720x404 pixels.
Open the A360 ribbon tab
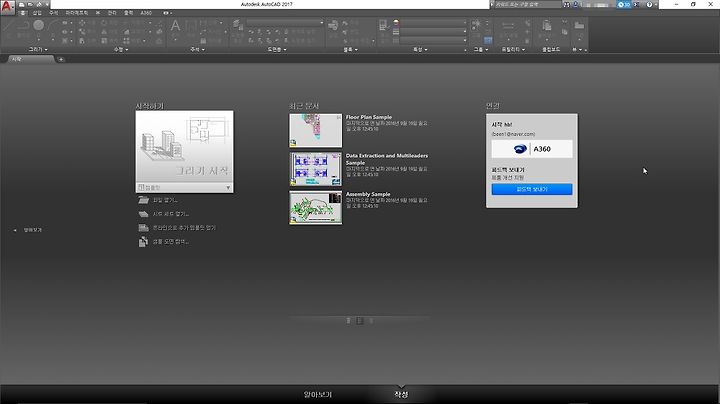(146, 13)
